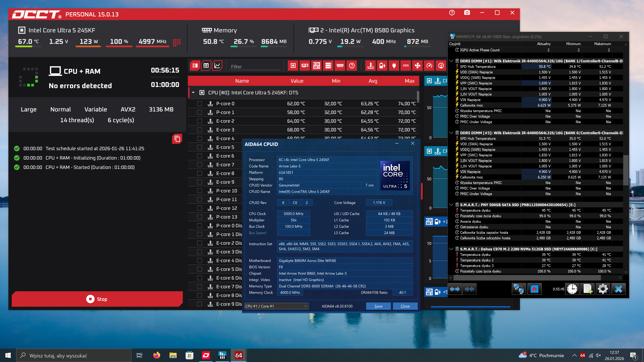Click HWiNFO reset clock icon

coord(572,289)
